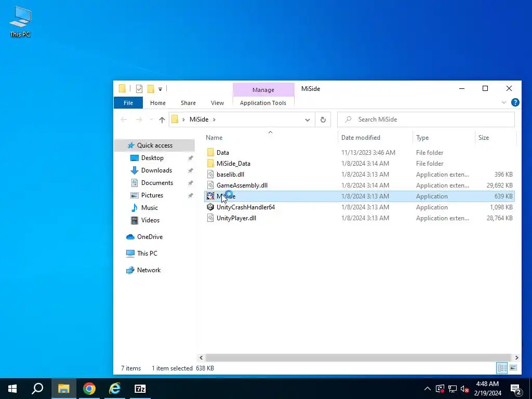532x399 pixels.
Task: Open the notification center icon
Action: click(x=516, y=389)
